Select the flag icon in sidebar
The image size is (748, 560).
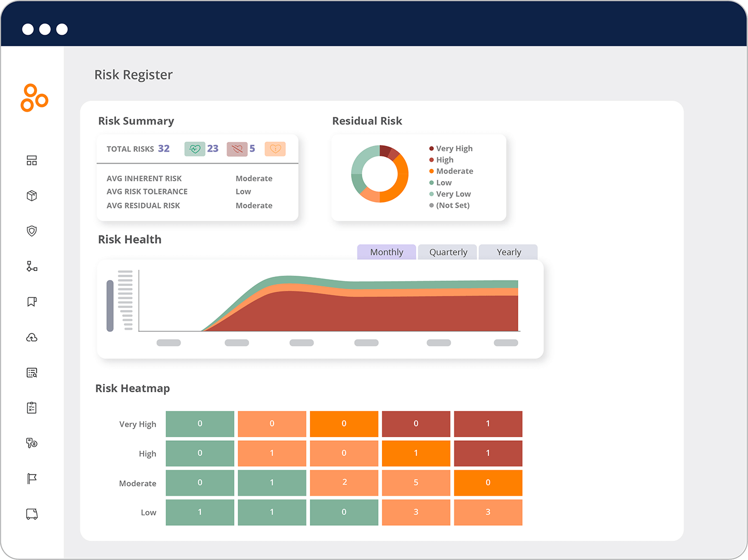click(32, 479)
